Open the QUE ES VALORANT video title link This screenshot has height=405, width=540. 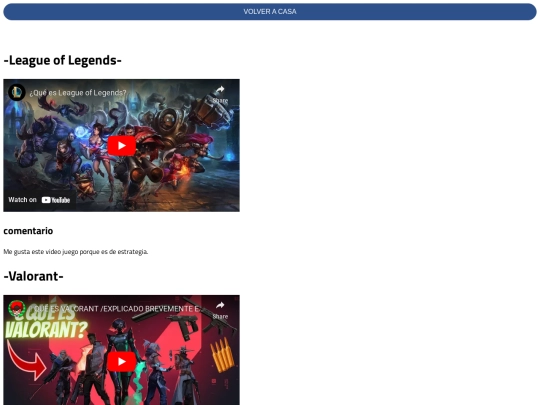click(116, 309)
